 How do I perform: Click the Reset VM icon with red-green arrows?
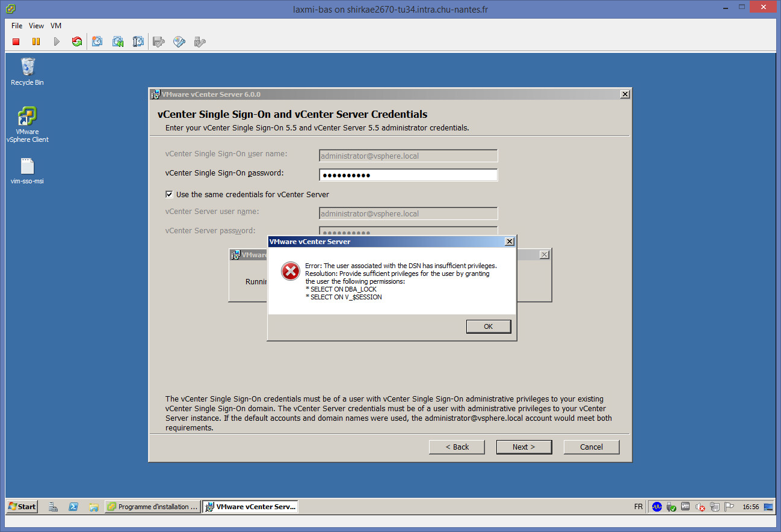coord(77,41)
